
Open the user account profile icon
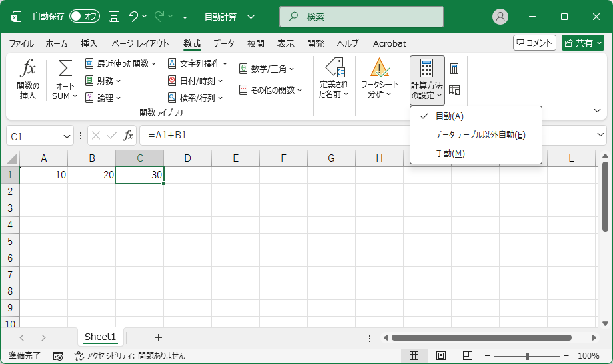coord(500,17)
